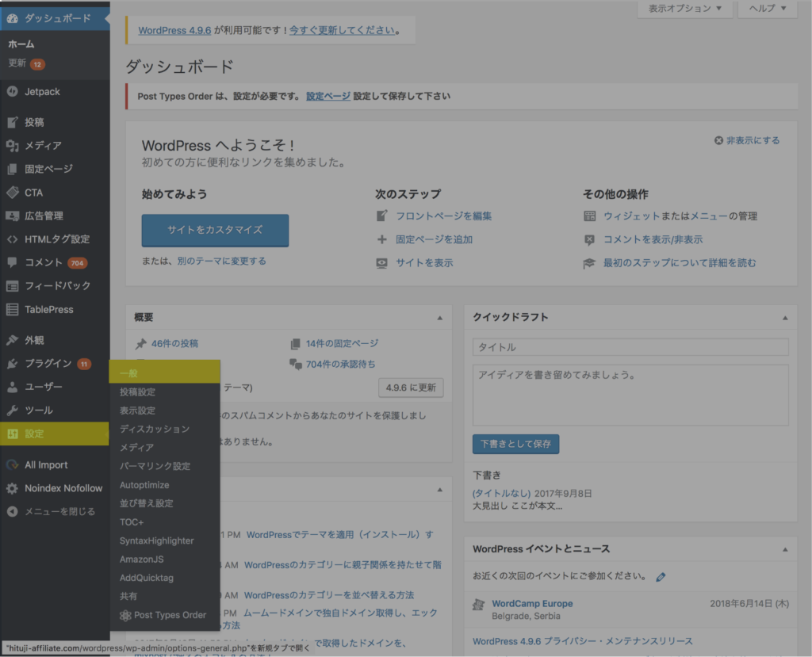Click the 広告管理 icon in sidebar
This screenshot has height=657, width=812.
click(x=13, y=216)
